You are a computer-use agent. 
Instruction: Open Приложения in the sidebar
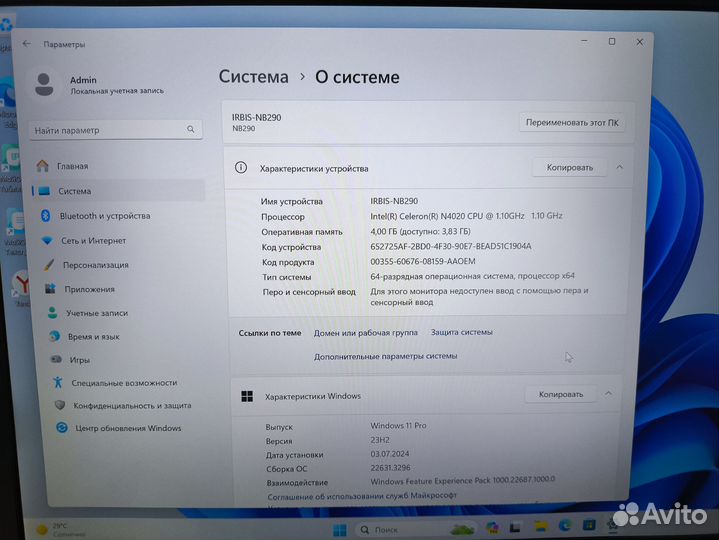[x=90, y=289]
